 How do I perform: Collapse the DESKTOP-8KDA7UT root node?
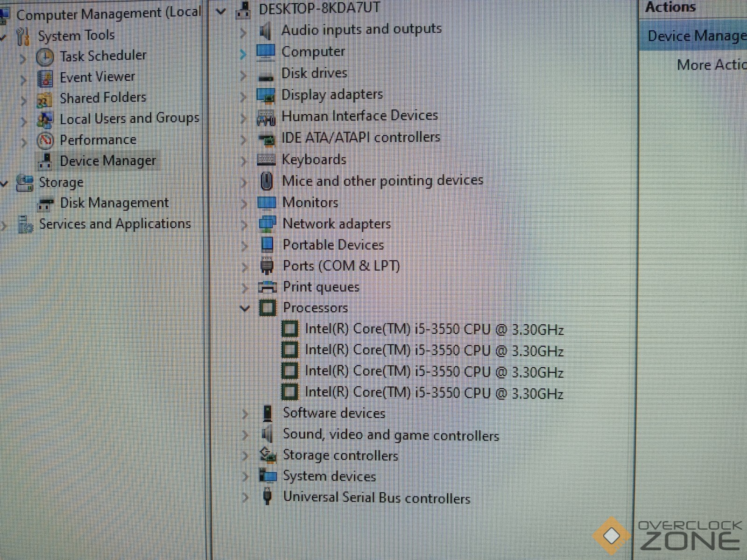pos(221,11)
